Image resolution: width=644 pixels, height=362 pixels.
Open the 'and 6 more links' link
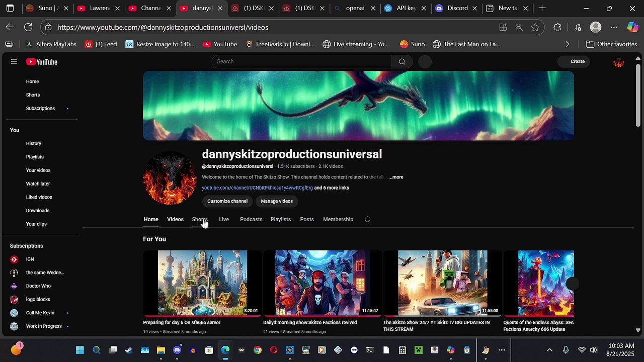pyautogui.click(x=332, y=188)
